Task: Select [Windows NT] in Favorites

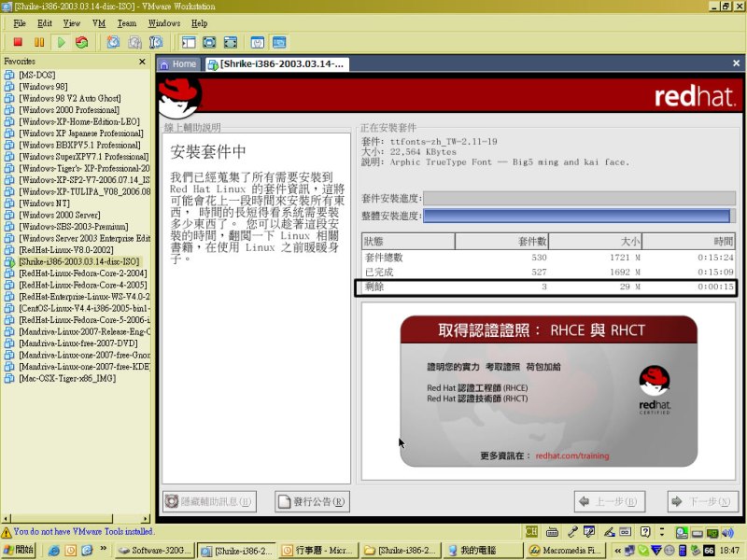Action: pos(44,203)
